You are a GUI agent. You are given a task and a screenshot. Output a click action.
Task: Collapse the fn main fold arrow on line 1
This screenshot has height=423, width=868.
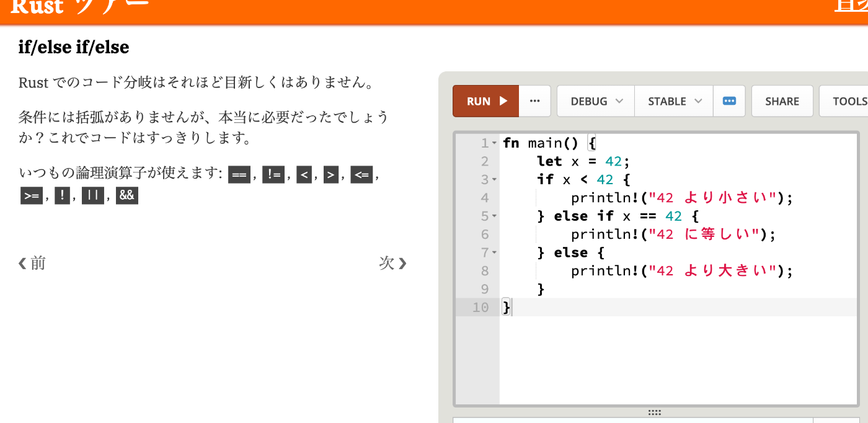[494, 143]
